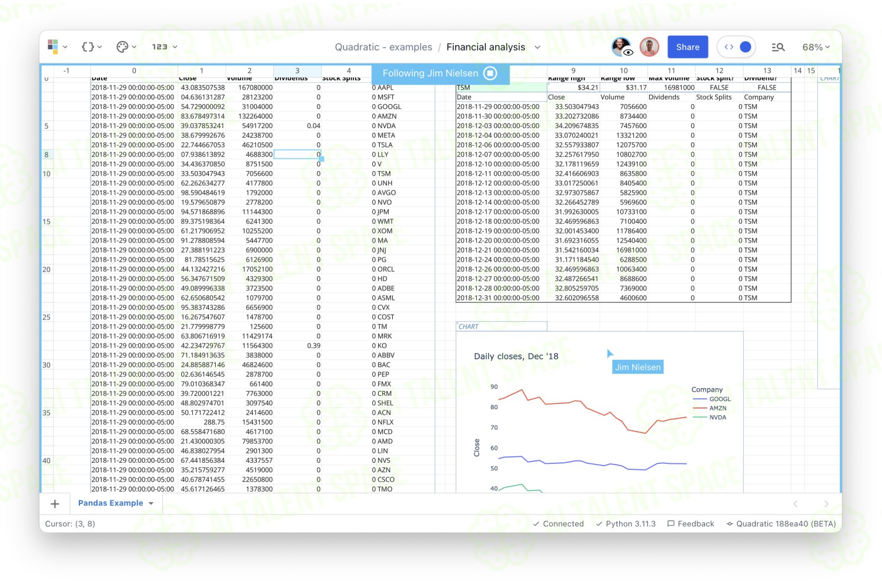Toggle AMZN series in chart legend
The image size is (882, 588).
pyautogui.click(x=710, y=408)
